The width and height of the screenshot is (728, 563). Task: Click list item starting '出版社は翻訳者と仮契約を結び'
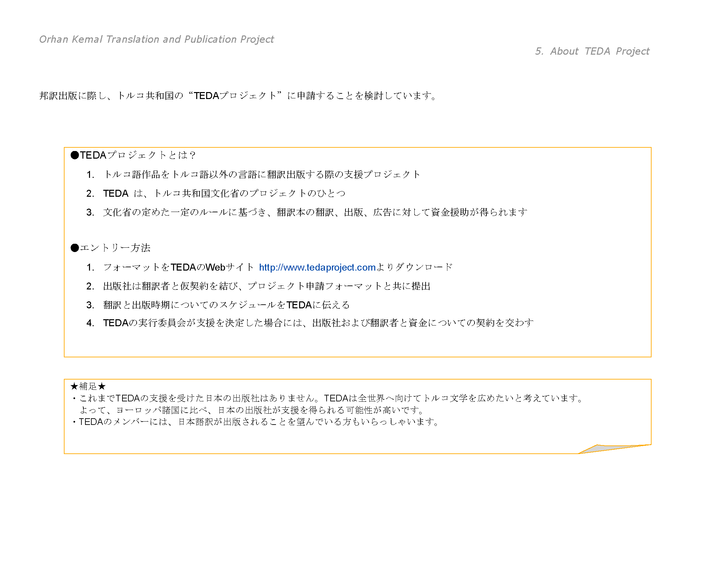click(267, 286)
